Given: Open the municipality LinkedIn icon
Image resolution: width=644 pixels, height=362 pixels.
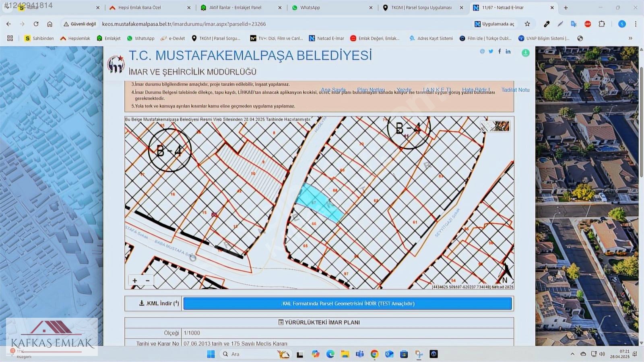Looking at the screenshot, I should pos(508,51).
